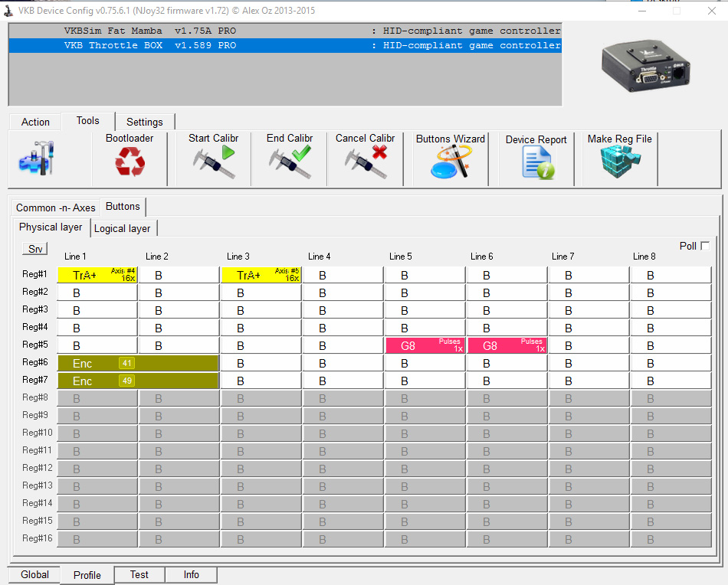
Task: Open the Settings tab
Action: (x=145, y=122)
